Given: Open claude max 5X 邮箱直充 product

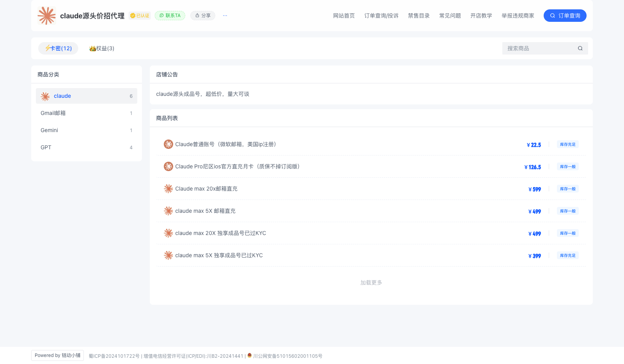Looking at the screenshot, I should pyautogui.click(x=371, y=211).
